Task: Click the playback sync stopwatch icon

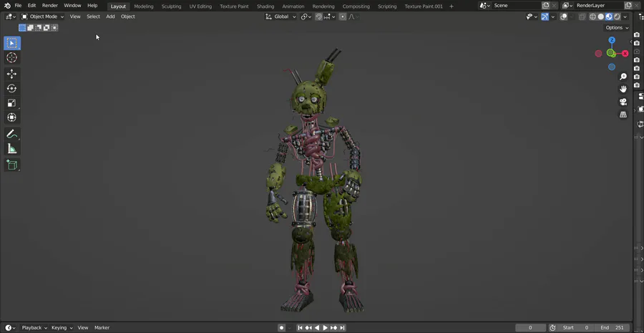Action: coord(552,328)
